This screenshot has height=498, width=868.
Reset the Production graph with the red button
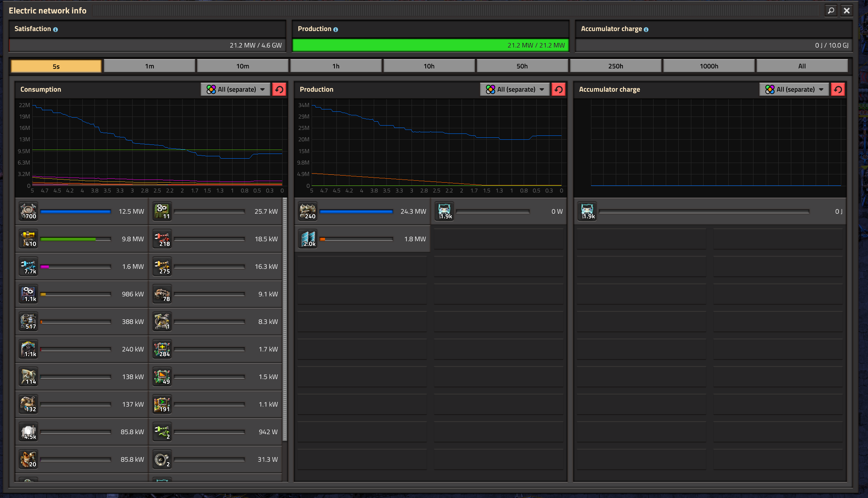(x=559, y=89)
